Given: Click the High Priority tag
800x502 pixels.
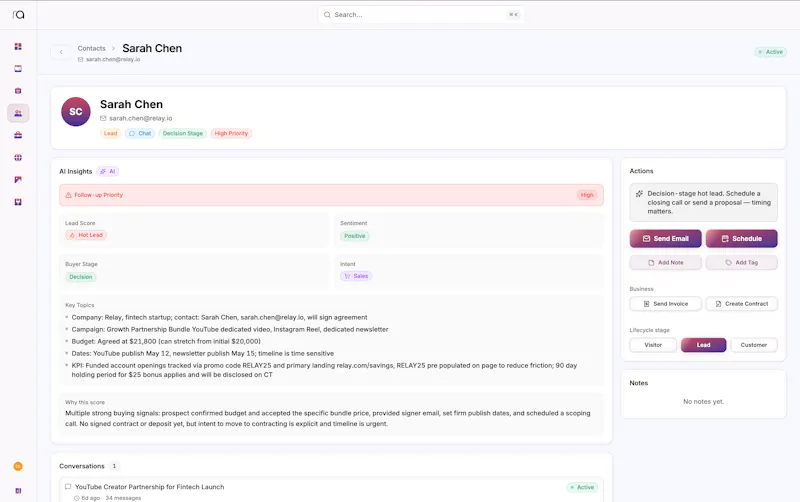Looking at the screenshot, I should click(x=231, y=134).
